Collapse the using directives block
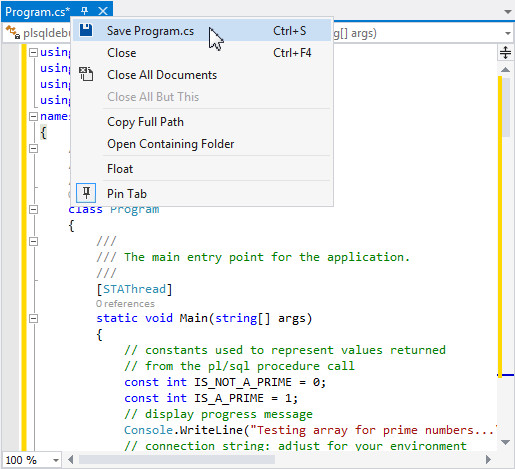Viewport: 515px width, 469px height. pos(33,52)
